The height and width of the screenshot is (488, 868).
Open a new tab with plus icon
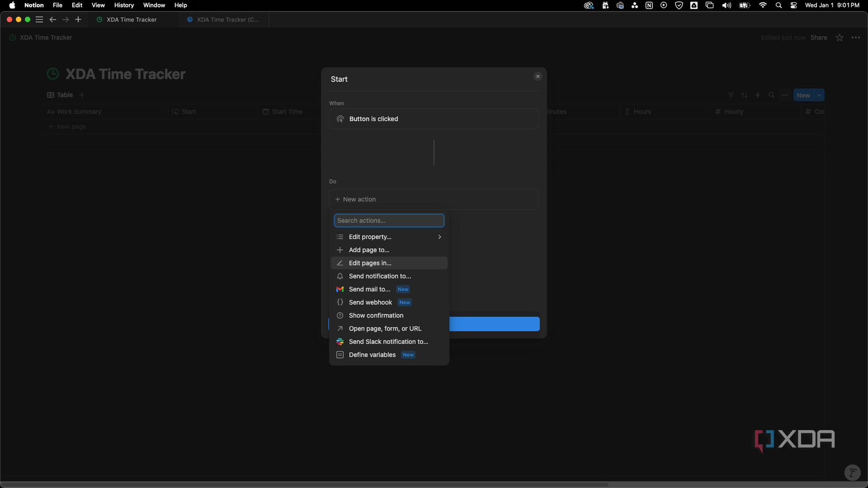[78, 19]
